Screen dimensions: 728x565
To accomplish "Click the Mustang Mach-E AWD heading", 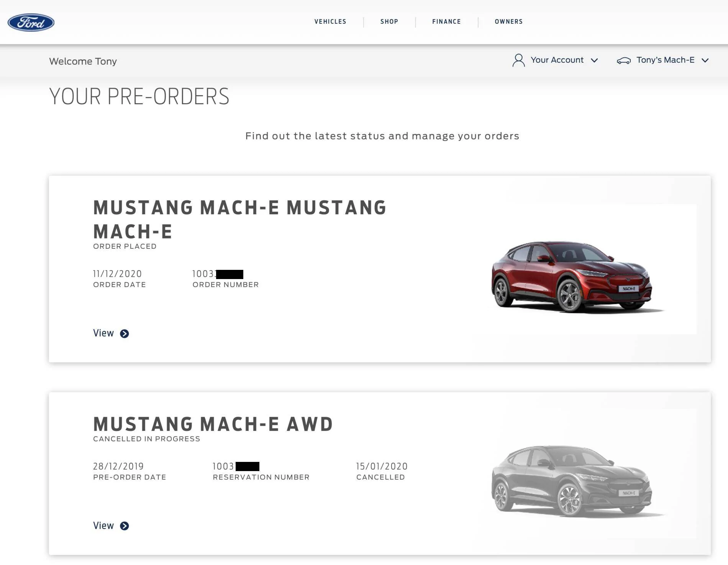I will tap(213, 424).
